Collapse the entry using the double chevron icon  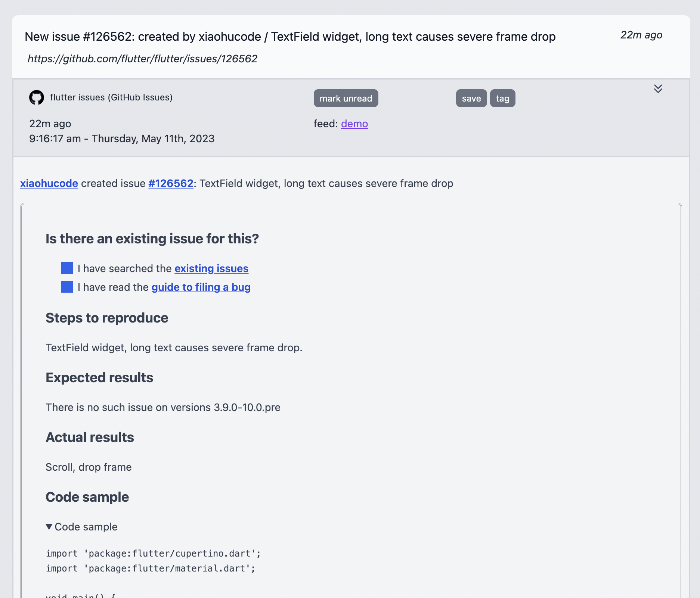tap(658, 88)
